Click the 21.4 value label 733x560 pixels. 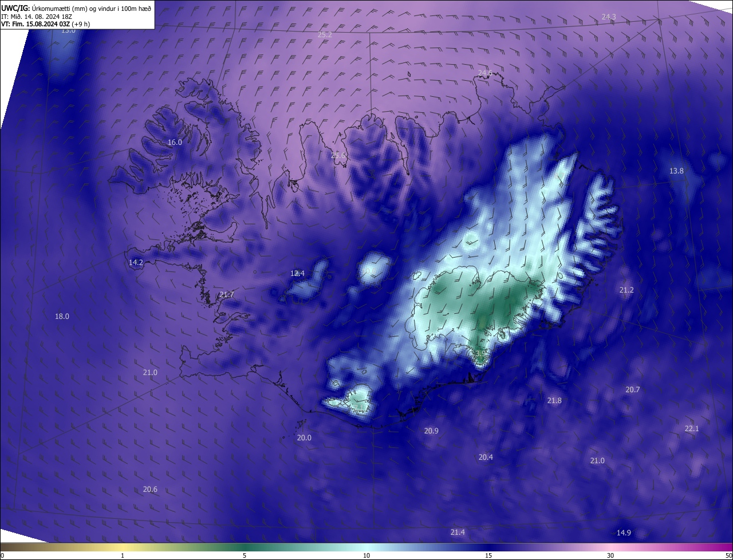click(458, 533)
